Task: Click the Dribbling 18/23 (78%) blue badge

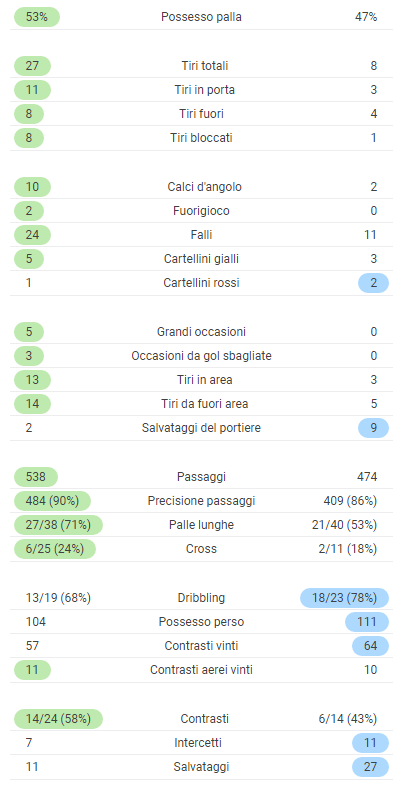Action: (x=344, y=598)
